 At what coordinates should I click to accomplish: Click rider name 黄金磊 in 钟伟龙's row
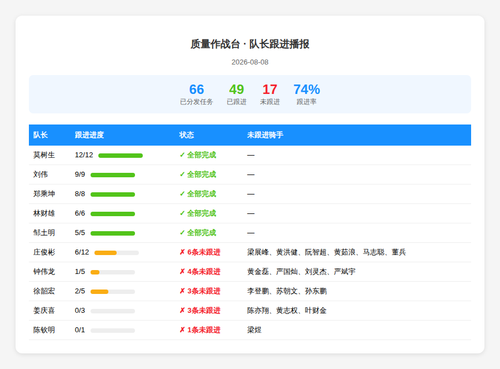click(x=258, y=272)
